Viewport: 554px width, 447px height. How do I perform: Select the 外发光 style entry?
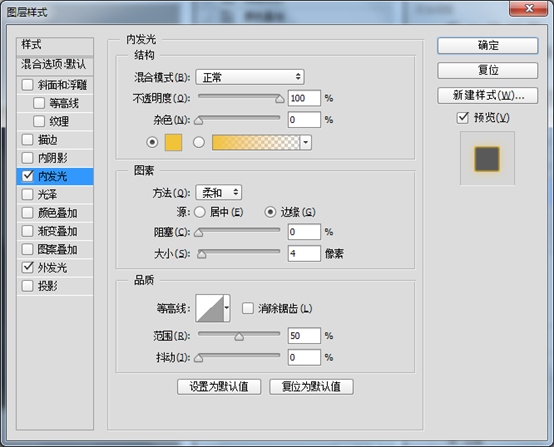pyautogui.click(x=55, y=267)
